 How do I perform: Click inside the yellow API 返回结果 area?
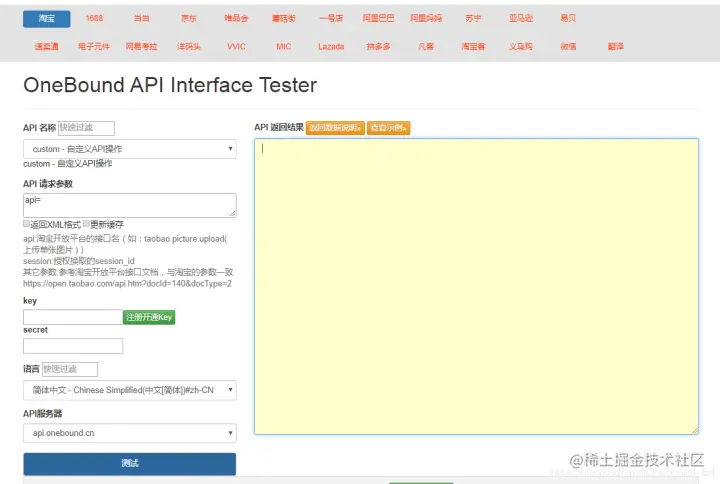click(476, 286)
